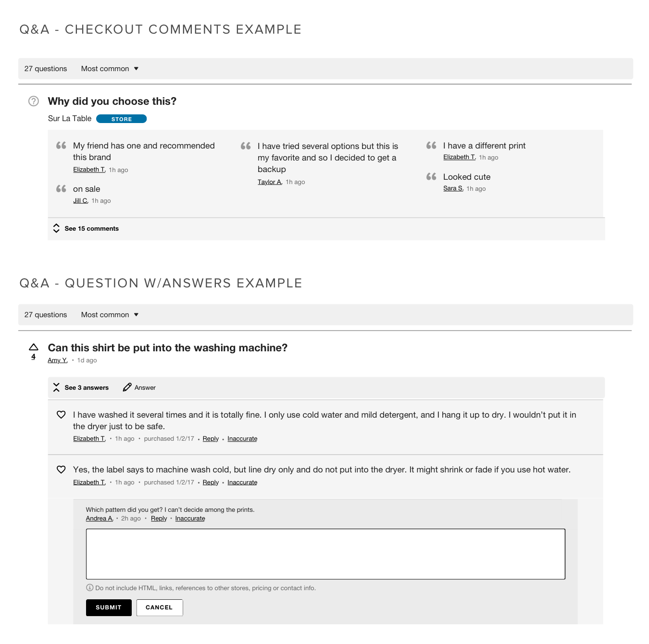Open Most common sort dropdown in answers section

(x=110, y=315)
